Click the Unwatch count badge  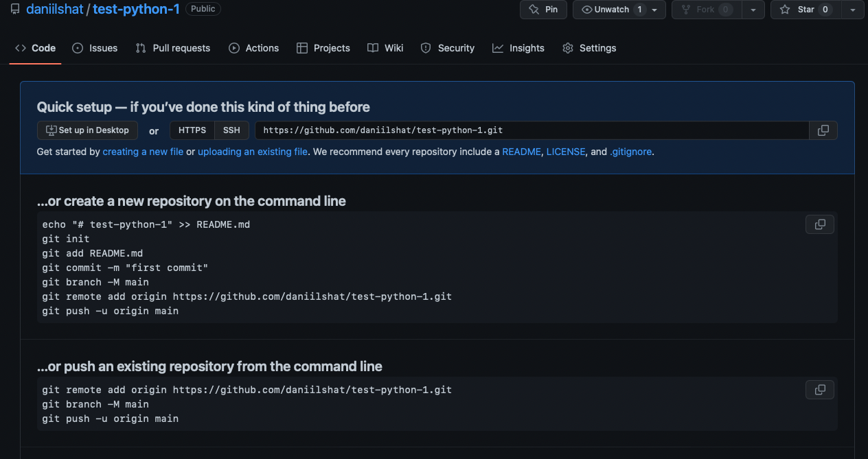click(639, 10)
